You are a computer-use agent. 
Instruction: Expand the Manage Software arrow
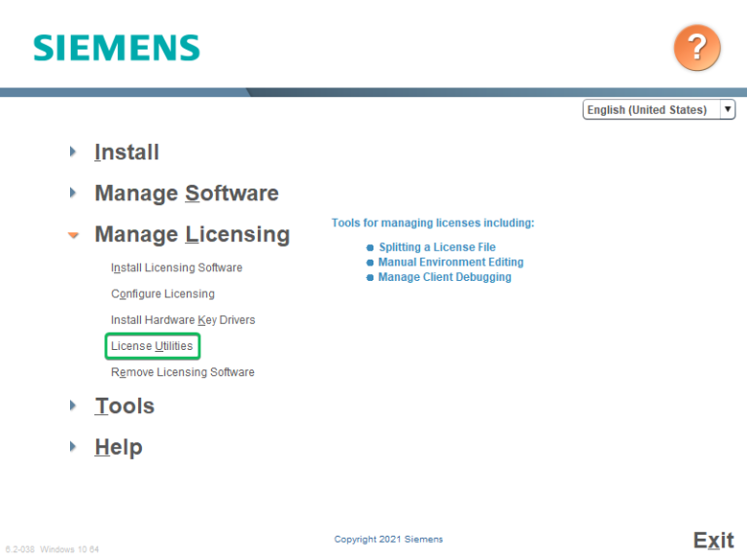coord(72,192)
